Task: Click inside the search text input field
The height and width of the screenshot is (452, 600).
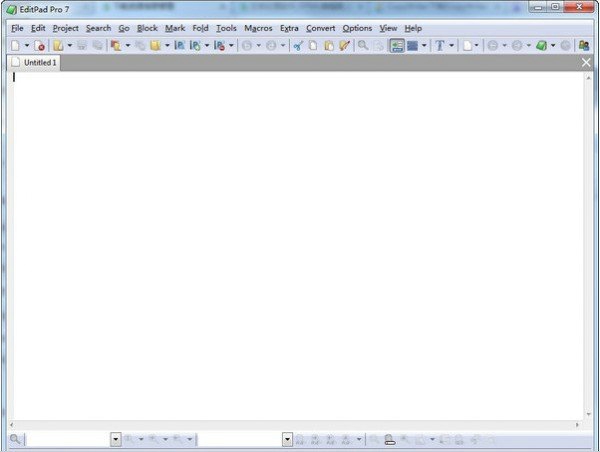Action: pos(68,439)
